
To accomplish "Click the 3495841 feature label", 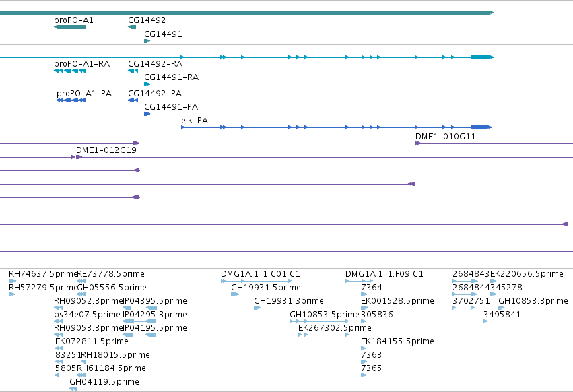I will click(x=502, y=315).
